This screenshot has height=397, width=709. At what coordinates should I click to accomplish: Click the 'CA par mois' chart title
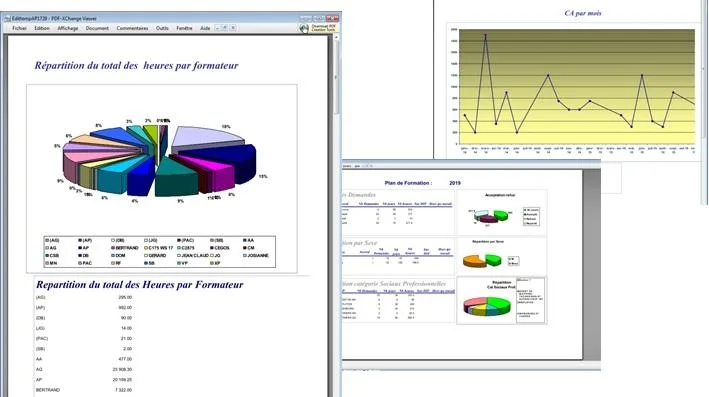click(583, 13)
